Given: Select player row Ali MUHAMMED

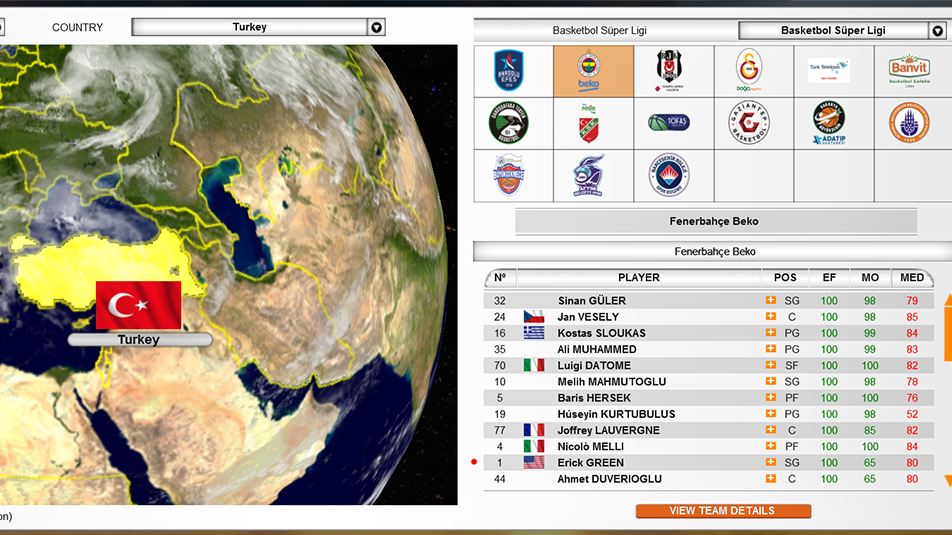Looking at the screenshot, I should click(709, 349).
